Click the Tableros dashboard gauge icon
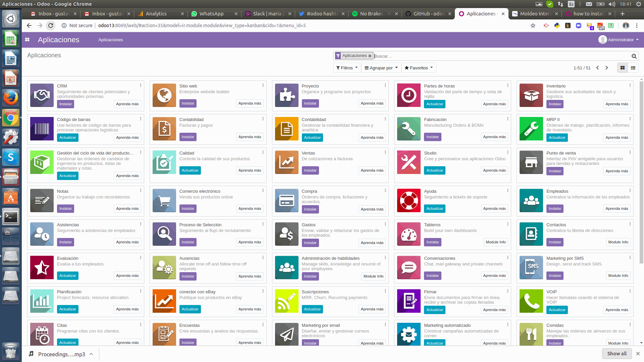 tap(409, 234)
